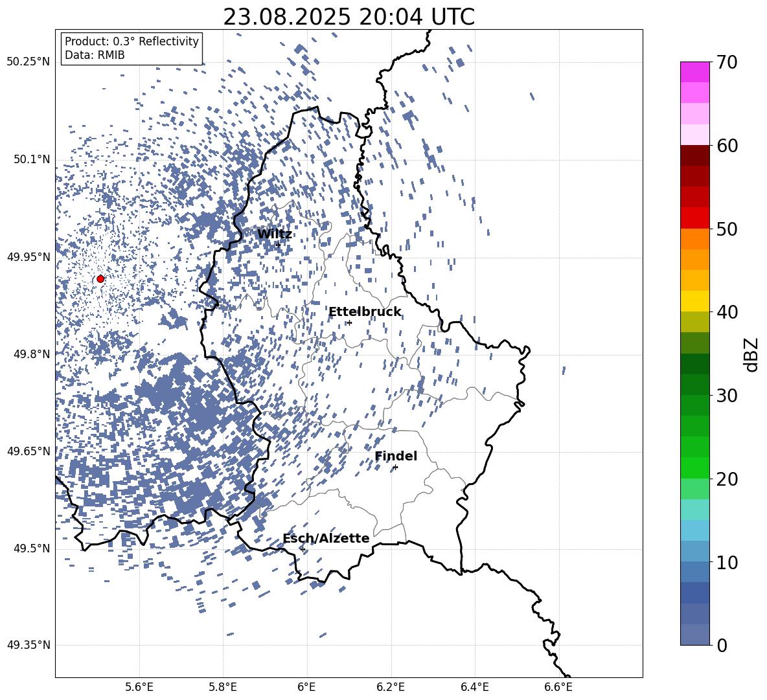Screen dimensions: 767x700
Task: Click the dark maroon colorbar segment below 60
Action: [x=695, y=155]
